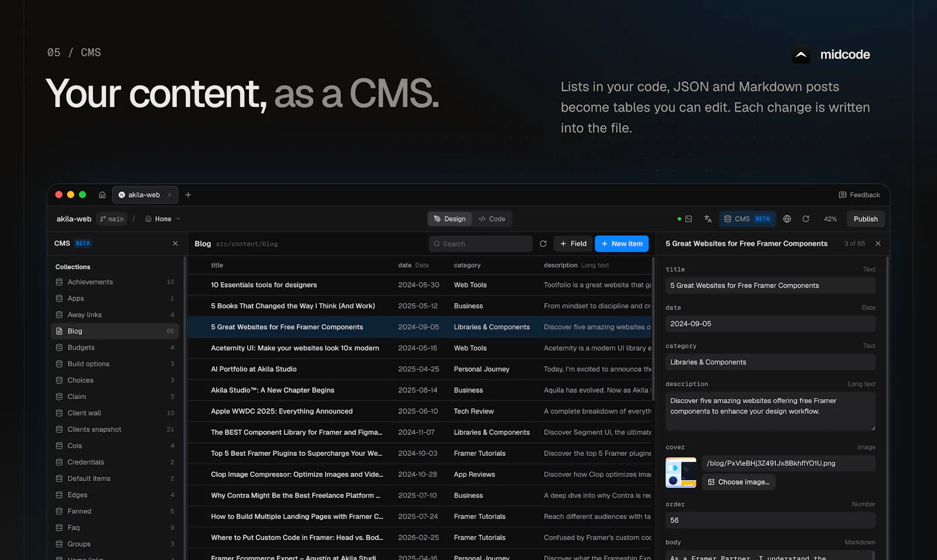
Task: Open the translate language icon
Action: click(708, 219)
